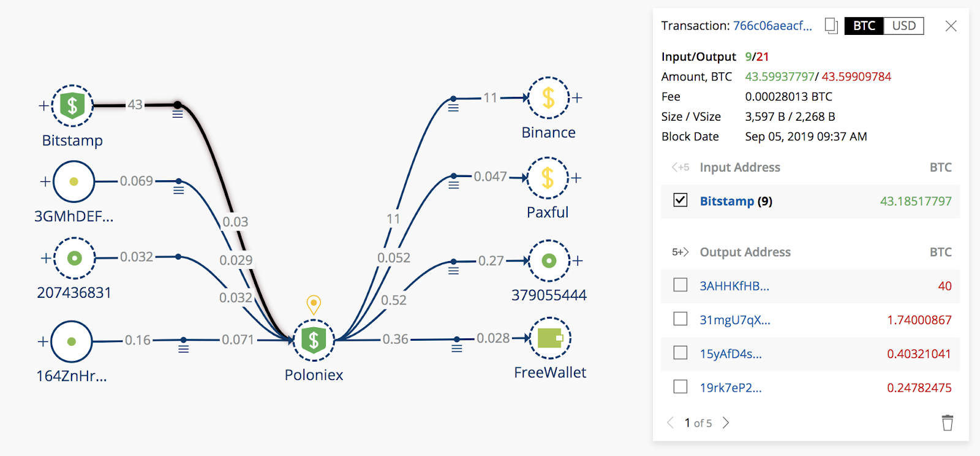Close the transaction details panel

coord(951,26)
